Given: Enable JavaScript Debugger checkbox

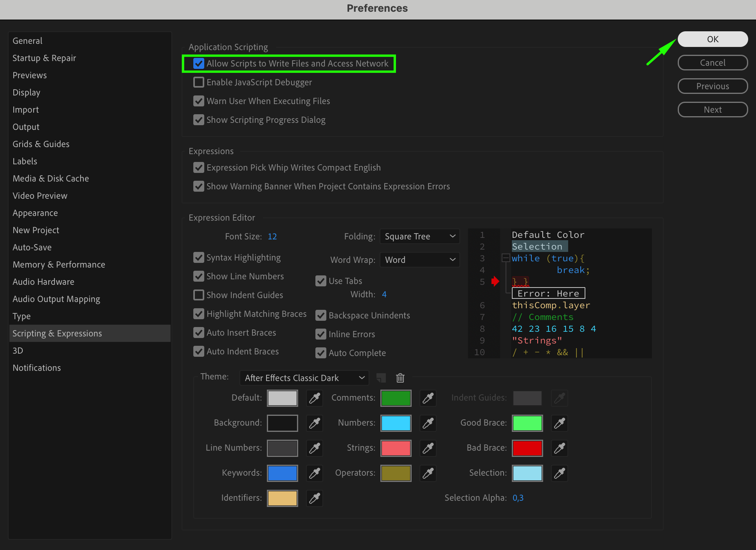Looking at the screenshot, I should (x=199, y=82).
